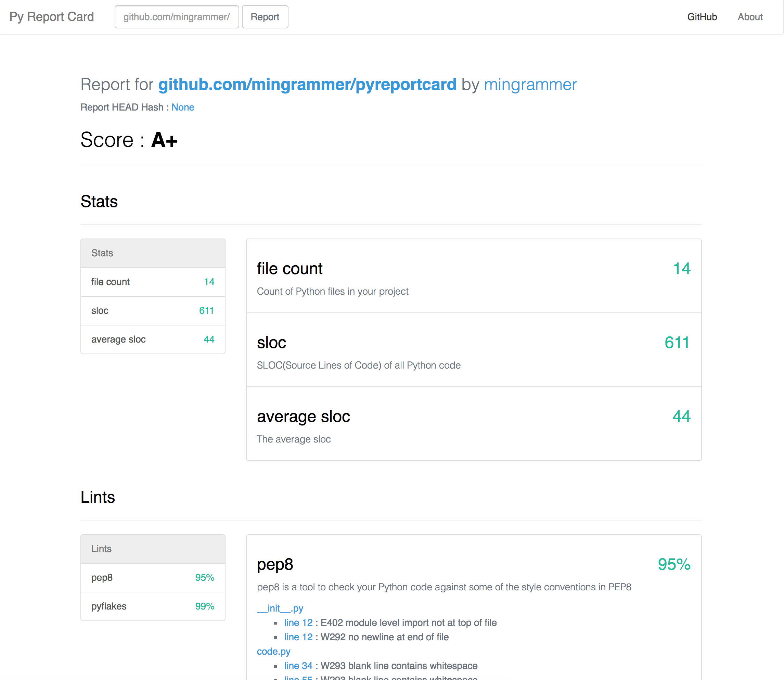Open the About navigation link
This screenshot has width=784, height=680.
tap(749, 17)
